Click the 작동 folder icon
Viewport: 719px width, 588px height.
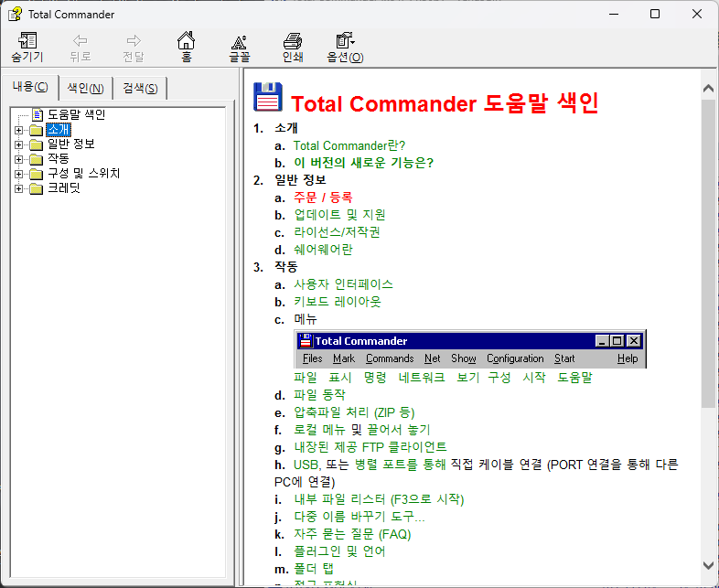point(37,159)
